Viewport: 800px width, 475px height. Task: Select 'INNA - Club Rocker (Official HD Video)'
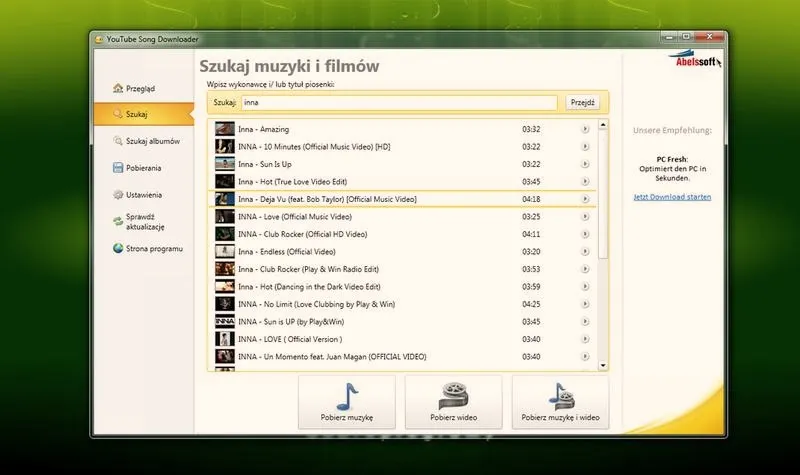coord(402,234)
